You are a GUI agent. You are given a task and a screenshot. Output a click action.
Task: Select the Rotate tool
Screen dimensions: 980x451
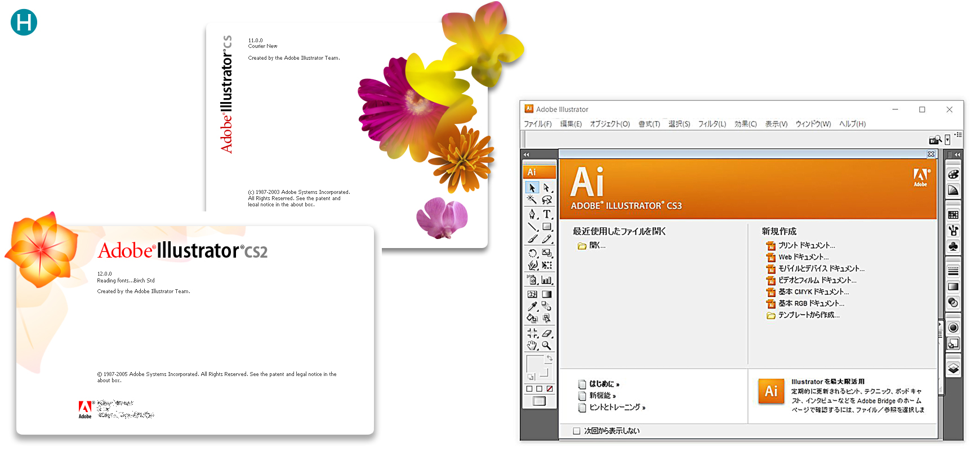click(x=532, y=253)
